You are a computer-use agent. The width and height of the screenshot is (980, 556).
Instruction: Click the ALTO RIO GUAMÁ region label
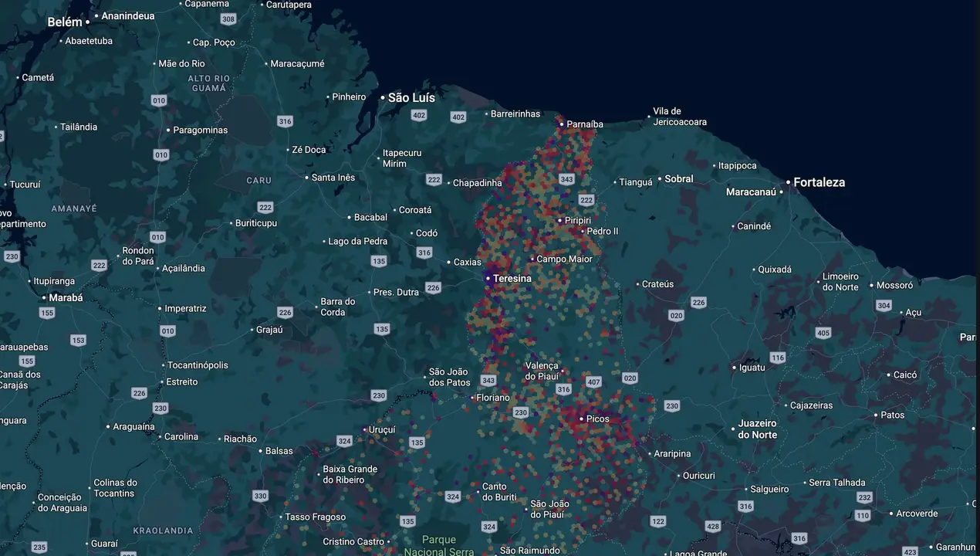pos(209,83)
